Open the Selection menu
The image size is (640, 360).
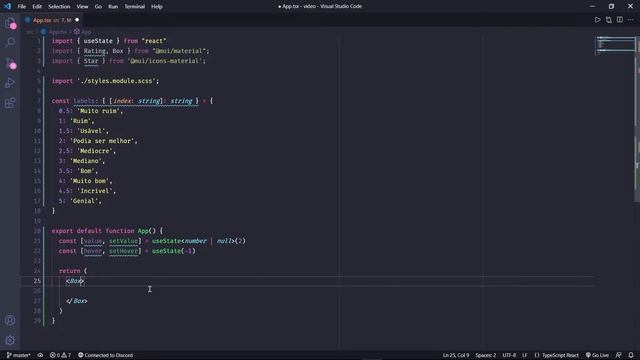point(59,7)
